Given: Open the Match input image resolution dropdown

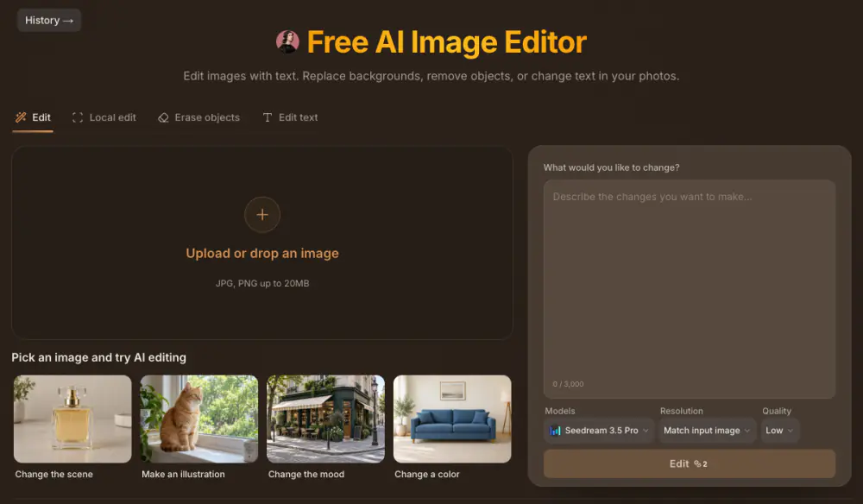Looking at the screenshot, I should tap(707, 431).
